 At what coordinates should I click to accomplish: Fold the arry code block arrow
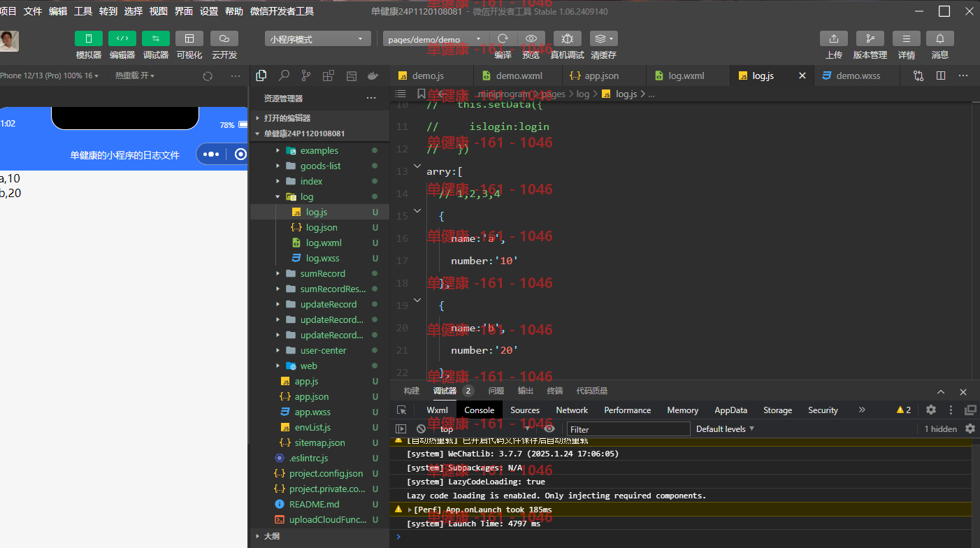pos(417,166)
